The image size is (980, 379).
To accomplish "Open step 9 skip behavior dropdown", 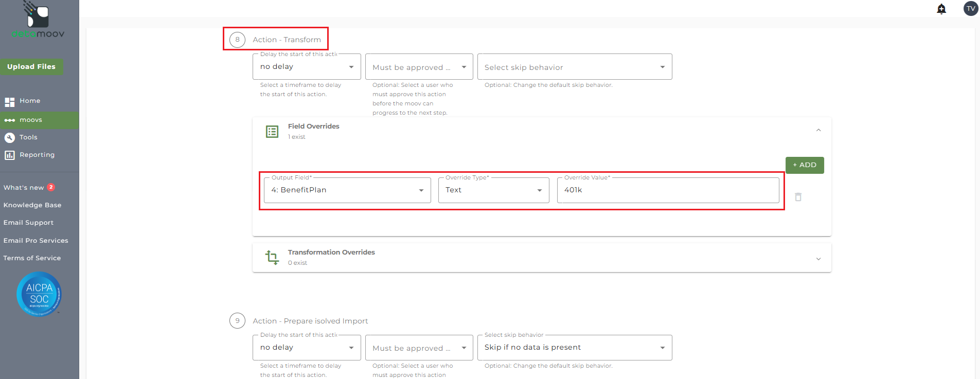I will click(x=574, y=348).
